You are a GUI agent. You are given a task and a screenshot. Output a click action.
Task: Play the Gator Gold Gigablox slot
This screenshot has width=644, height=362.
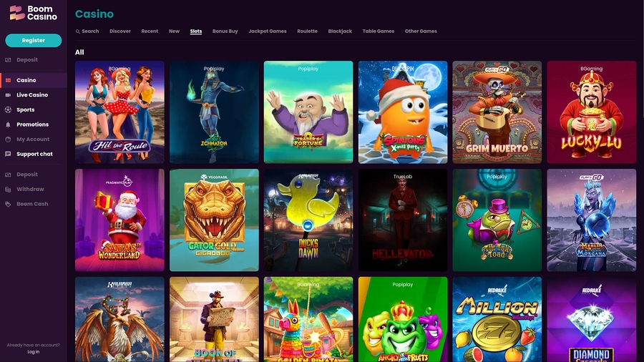point(214,220)
